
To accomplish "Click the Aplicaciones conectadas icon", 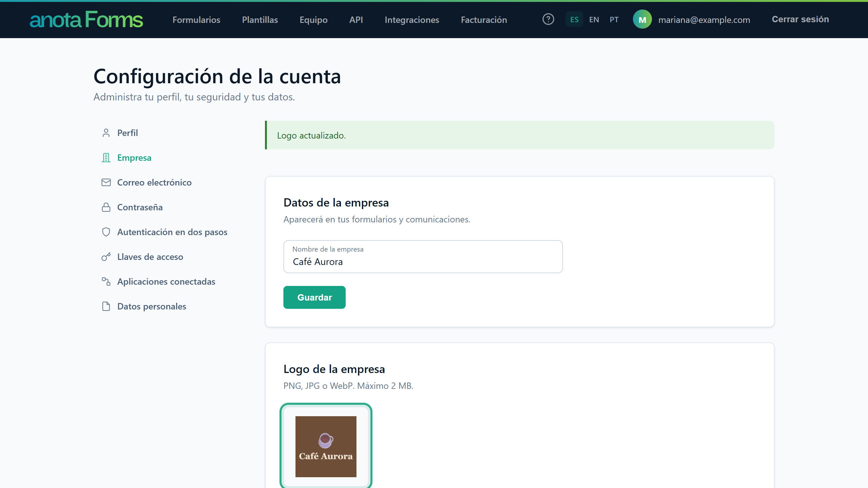I will (x=106, y=281).
